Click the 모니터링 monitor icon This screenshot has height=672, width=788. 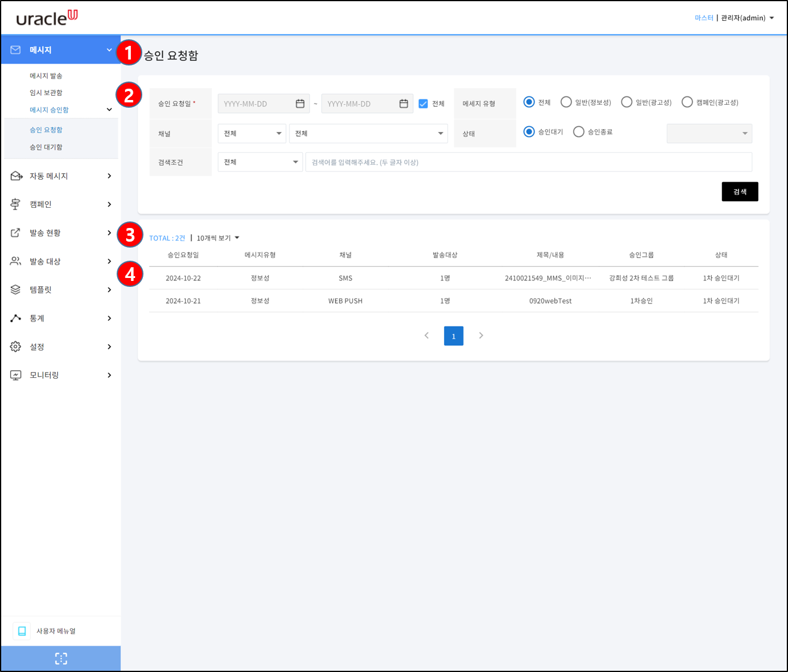click(x=15, y=375)
